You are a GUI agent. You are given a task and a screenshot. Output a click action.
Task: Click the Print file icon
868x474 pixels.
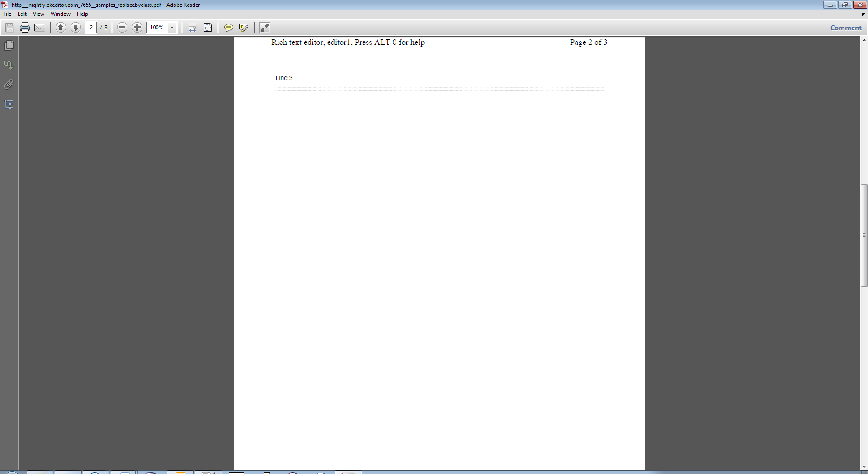point(25,28)
